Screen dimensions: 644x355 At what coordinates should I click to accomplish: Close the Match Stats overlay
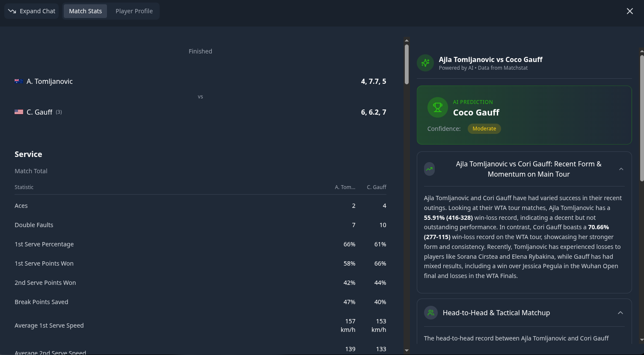[629, 11]
